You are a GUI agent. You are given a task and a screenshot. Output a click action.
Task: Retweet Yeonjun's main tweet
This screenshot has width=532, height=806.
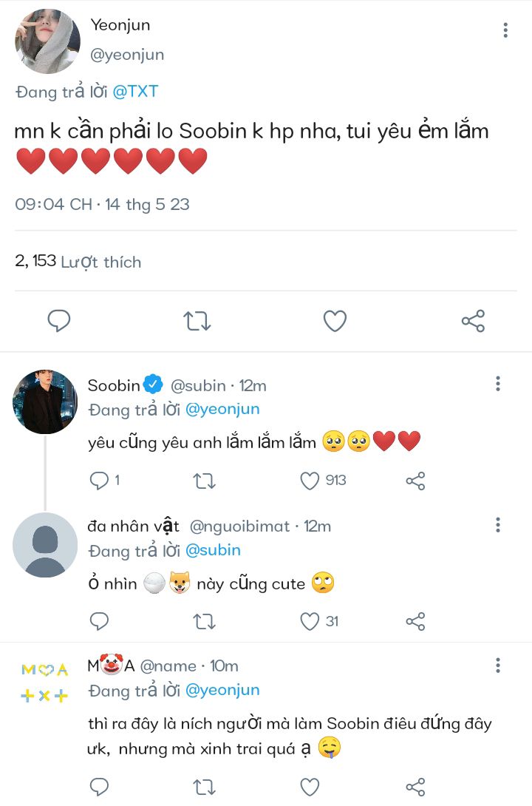point(197,321)
